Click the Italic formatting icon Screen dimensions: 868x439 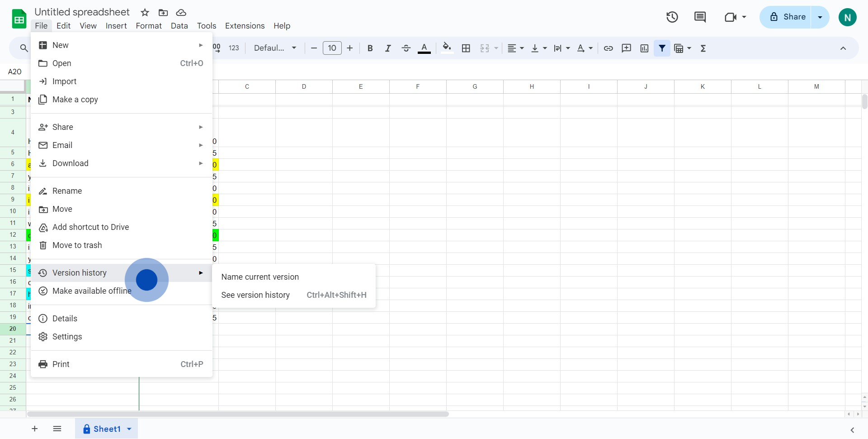coord(387,48)
